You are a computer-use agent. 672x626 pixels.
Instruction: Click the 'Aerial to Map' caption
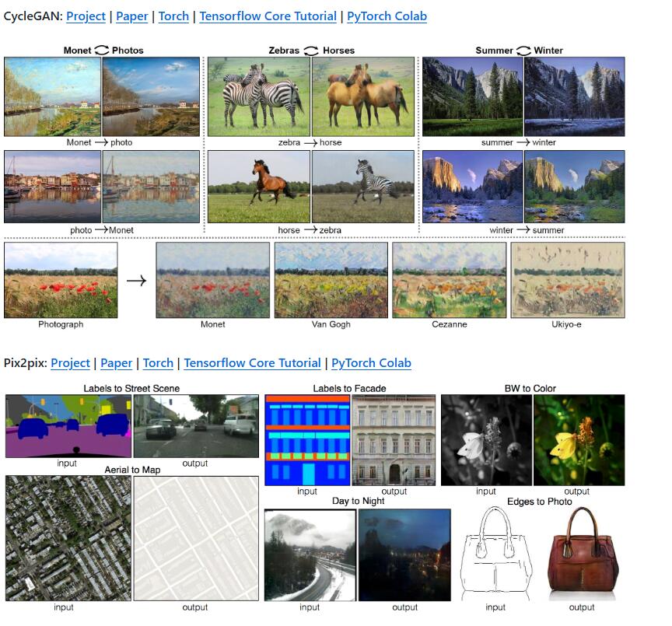pyautogui.click(x=132, y=470)
